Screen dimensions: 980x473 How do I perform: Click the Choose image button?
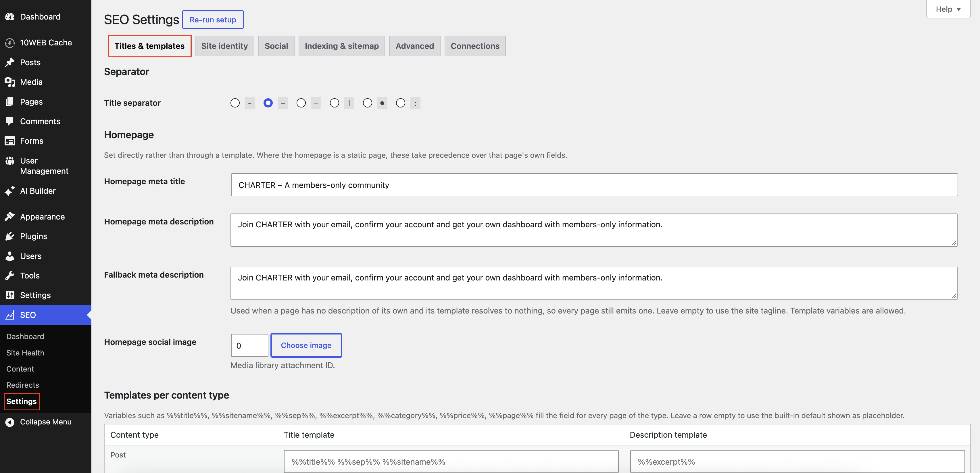(x=306, y=345)
